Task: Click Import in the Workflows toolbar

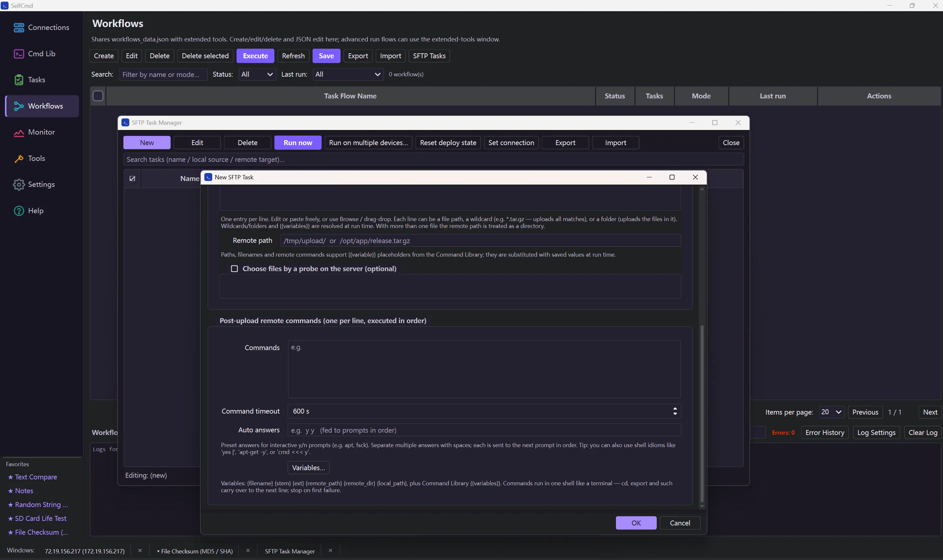Action: click(x=390, y=56)
